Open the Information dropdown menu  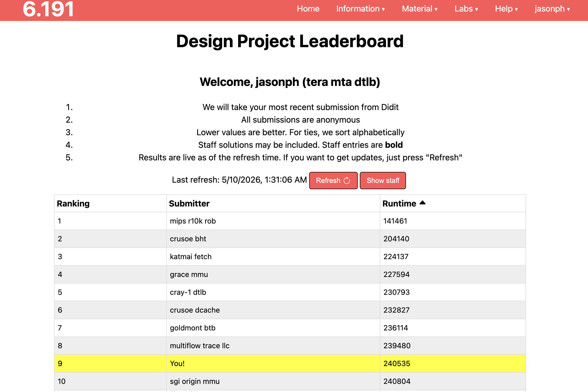coord(361,9)
